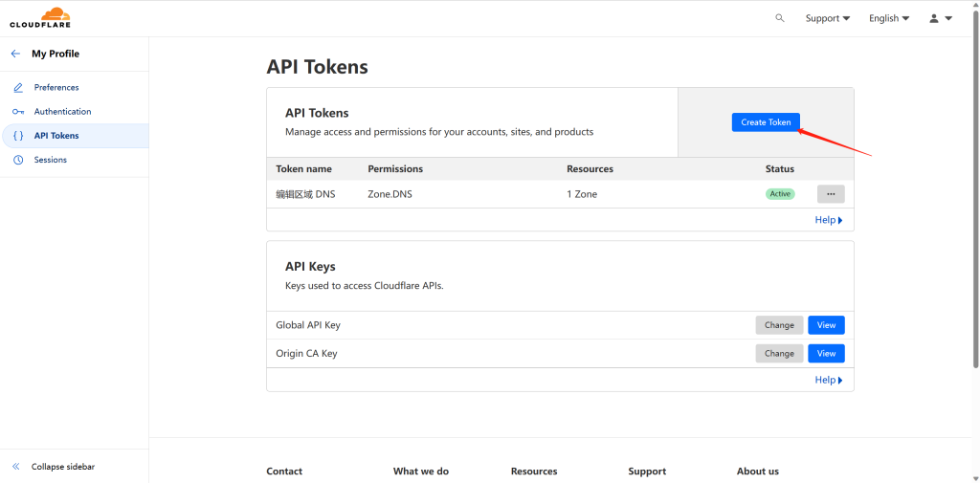The image size is (980, 483).
Task: Click the API Tokens braces icon
Action: tap(18, 136)
